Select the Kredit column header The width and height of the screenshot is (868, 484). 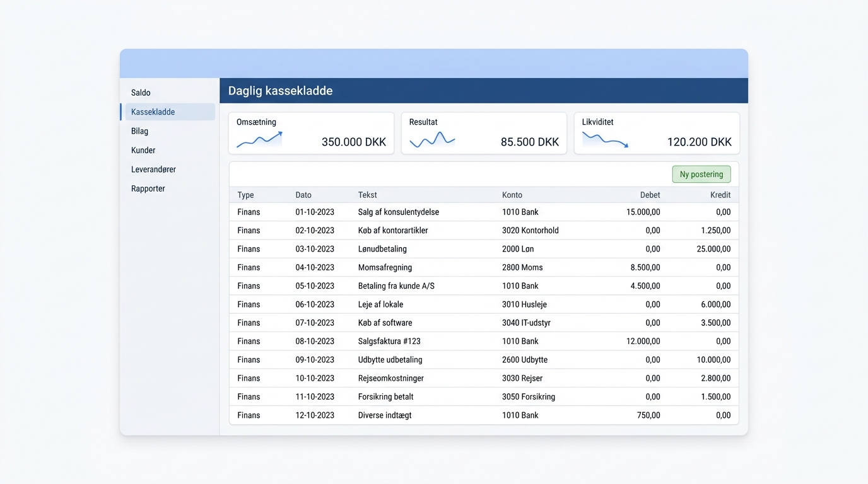tap(720, 195)
